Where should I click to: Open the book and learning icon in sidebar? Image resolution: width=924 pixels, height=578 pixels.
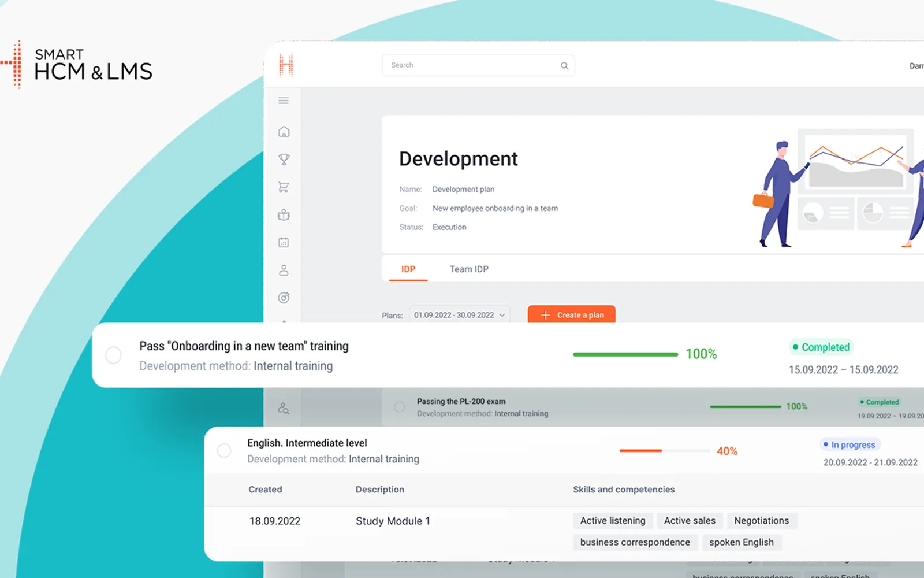coord(284,215)
